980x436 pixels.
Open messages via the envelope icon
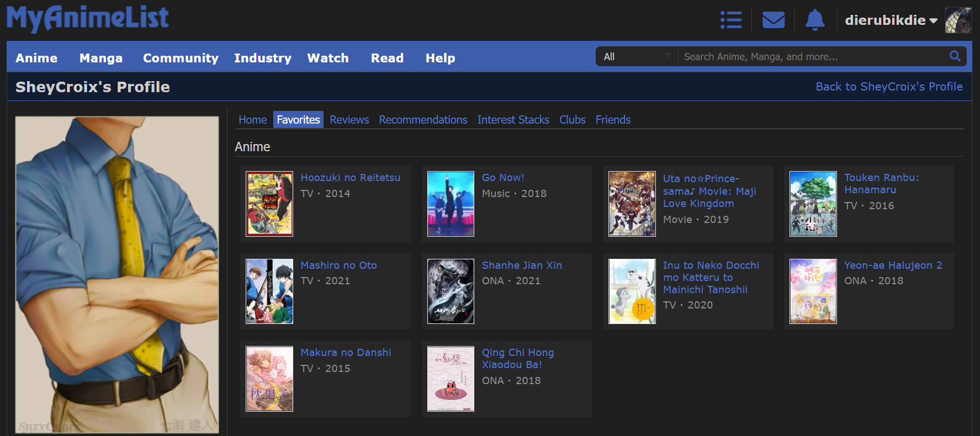tap(774, 20)
